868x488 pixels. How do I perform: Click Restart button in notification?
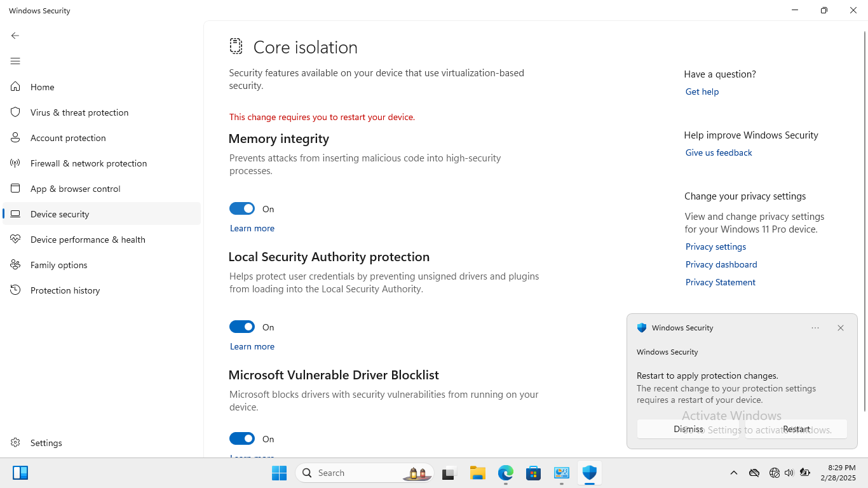coord(796,429)
